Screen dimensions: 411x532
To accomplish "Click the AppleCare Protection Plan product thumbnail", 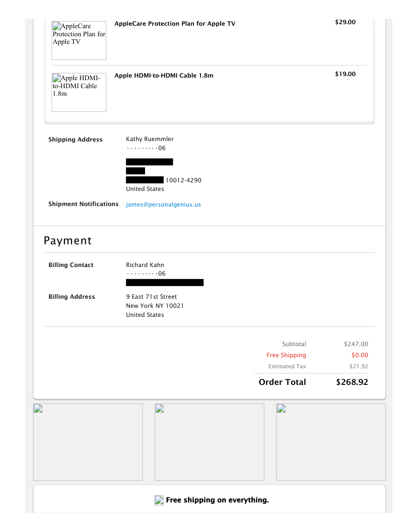I will (79, 40).
